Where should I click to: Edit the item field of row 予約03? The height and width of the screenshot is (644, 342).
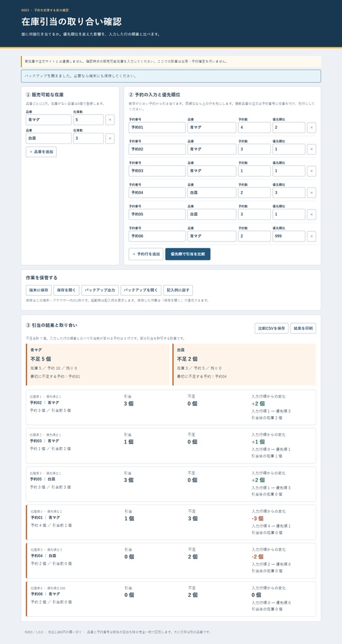pyautogui.click(x=212, y=171)
